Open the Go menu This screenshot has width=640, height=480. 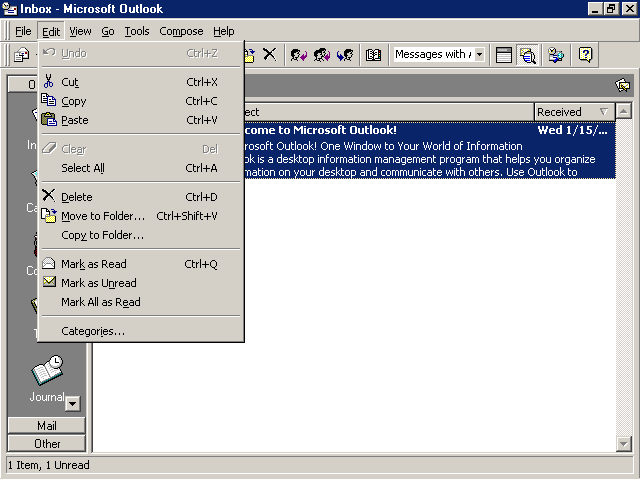(x=108, y=31)
